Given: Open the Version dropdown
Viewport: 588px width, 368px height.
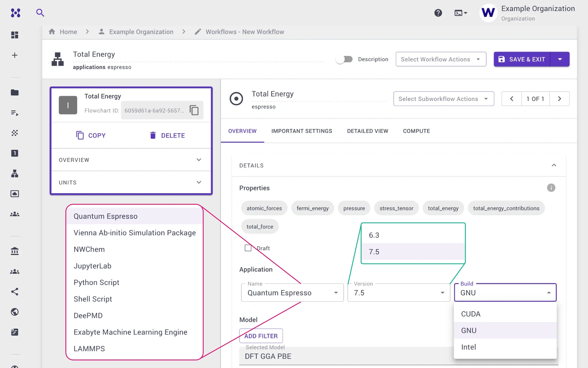Looking at the screenshot, I should coord(399,293).
